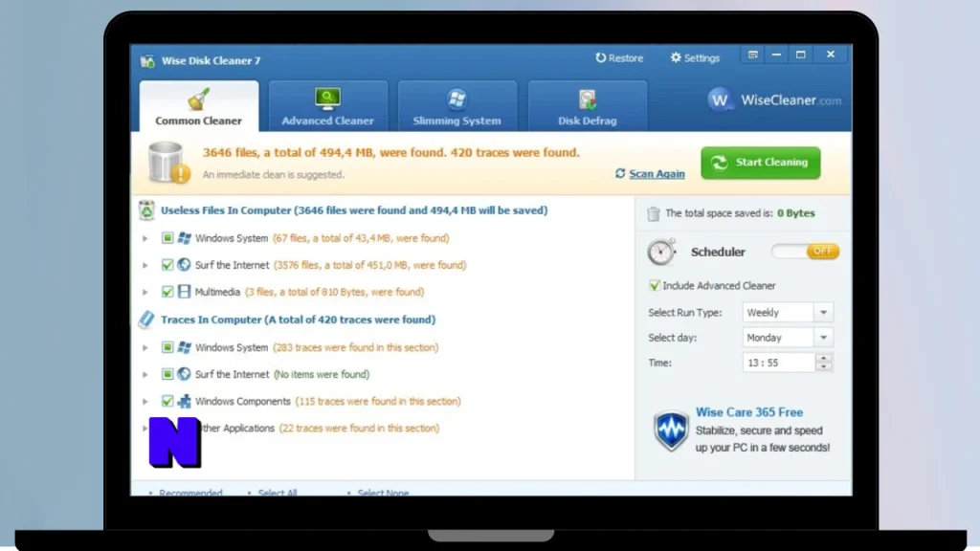Click the total space saved trash icon

653,213
